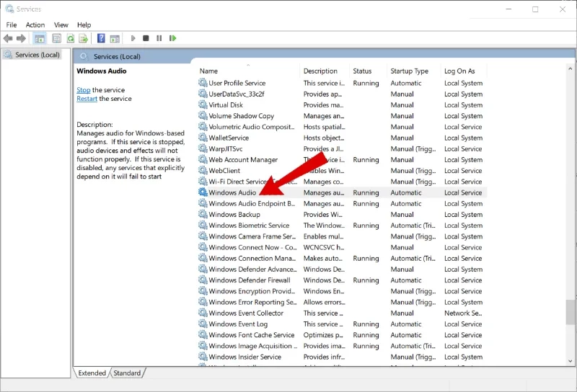Select the Wi-Fi Direct Service row

pos(342,182)
